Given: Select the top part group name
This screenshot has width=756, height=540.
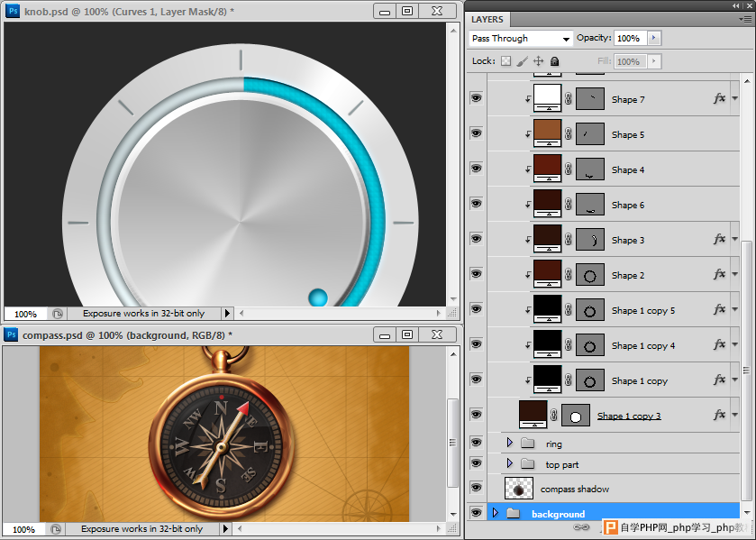Looking at the screenshot, I should [562, 464].
